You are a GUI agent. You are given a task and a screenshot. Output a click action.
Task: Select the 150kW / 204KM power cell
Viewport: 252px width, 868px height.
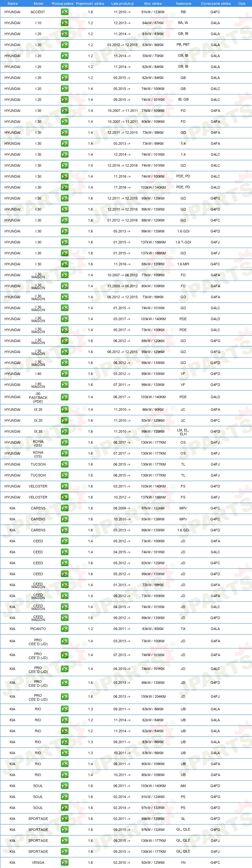click(x=153, y=696)
